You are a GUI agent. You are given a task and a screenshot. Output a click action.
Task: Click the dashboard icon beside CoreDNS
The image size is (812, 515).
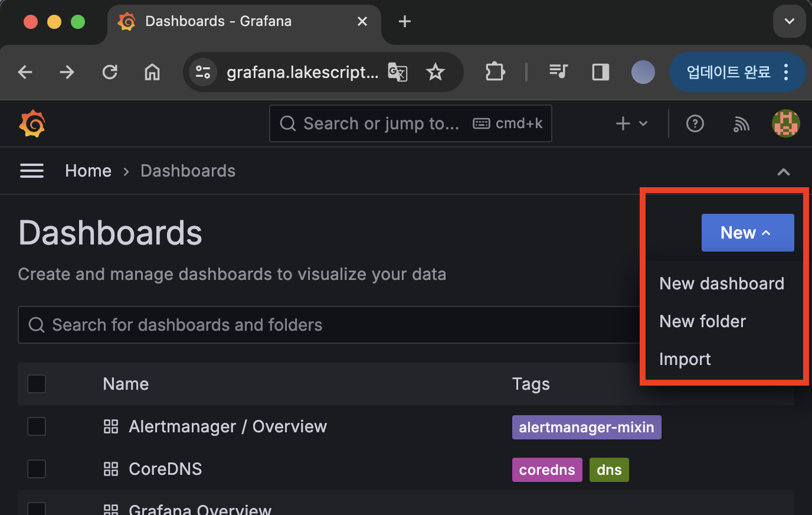pyautogui.click(x=111, y=469)
